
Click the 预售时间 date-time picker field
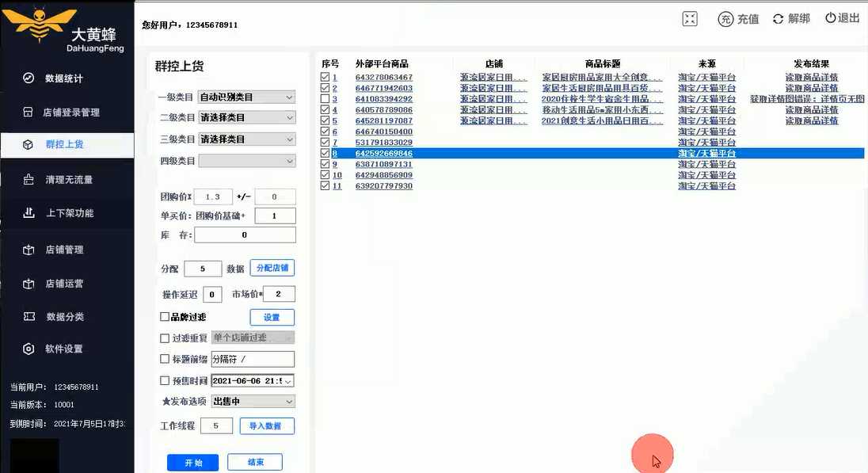(253, 380)
